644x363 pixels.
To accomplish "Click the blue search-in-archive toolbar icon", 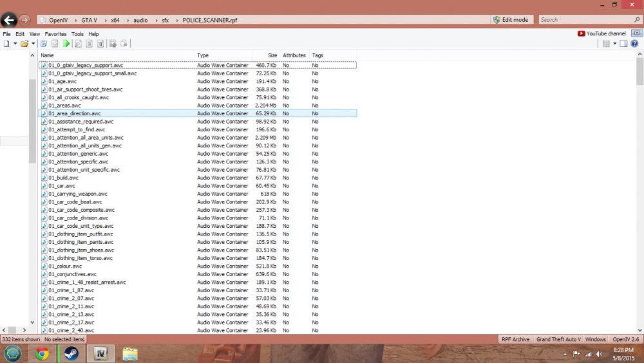I will (x=44, y=44).
